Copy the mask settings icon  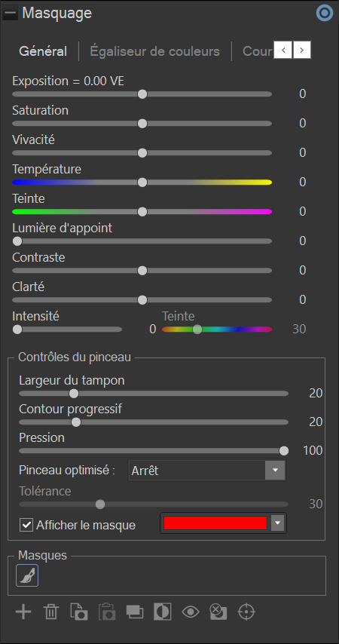click(79, 612)
